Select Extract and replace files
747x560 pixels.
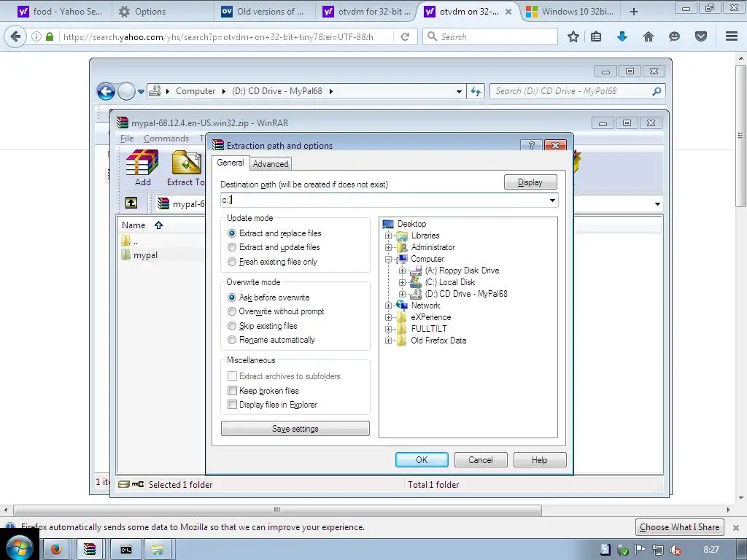232,233
